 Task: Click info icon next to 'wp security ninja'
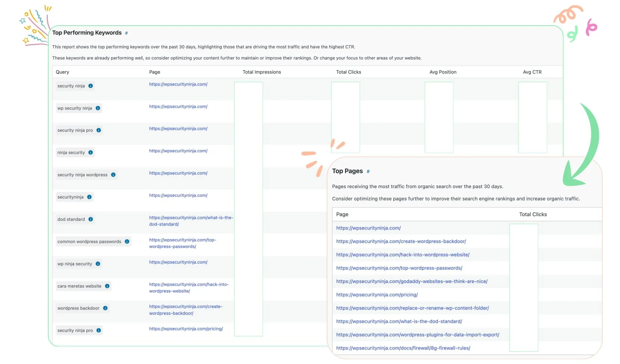tap(98, 108)
